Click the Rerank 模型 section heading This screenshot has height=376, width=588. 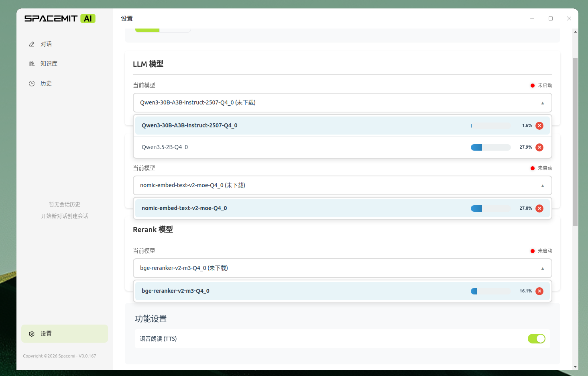(x=153, y=230)
